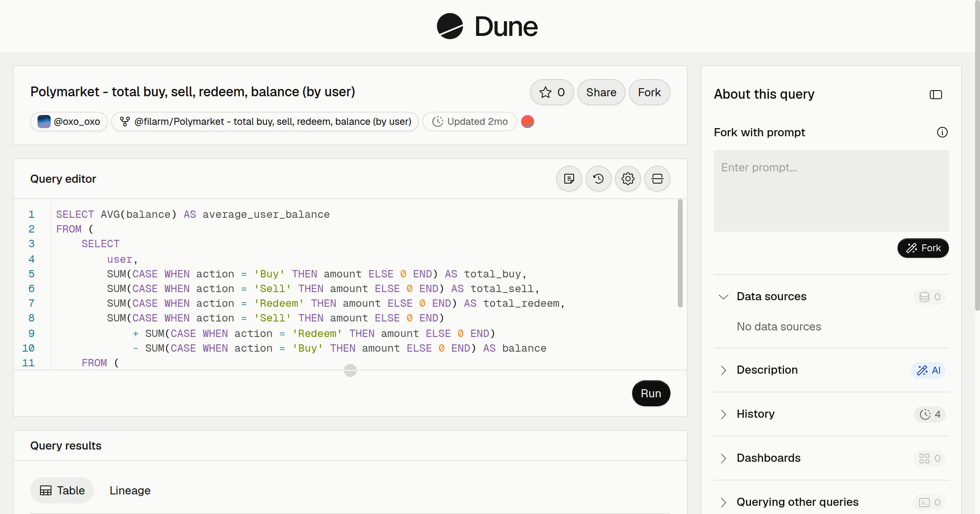This screenshot has height=514, width=980.
Task: Click the History count badge
Action: click(x=930, y=414)
